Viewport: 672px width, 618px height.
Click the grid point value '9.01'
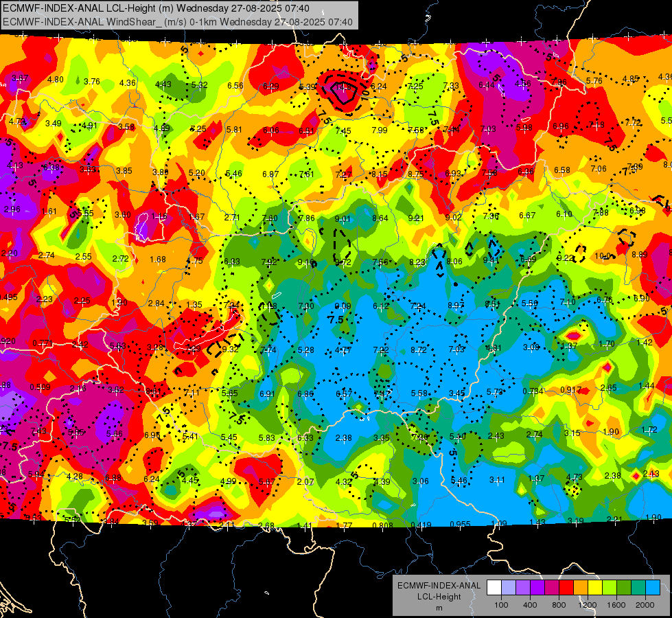coord(343,219)
